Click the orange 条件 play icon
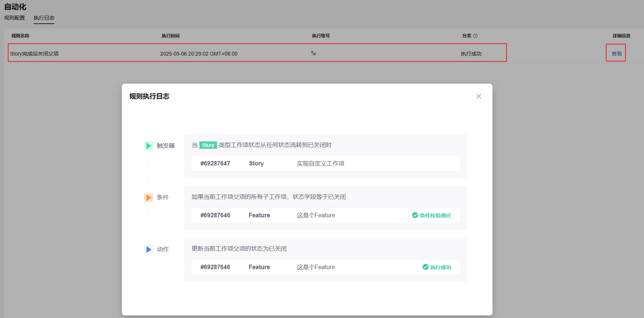The height and width of the screenshot is (318, 644). click(149, 197)
